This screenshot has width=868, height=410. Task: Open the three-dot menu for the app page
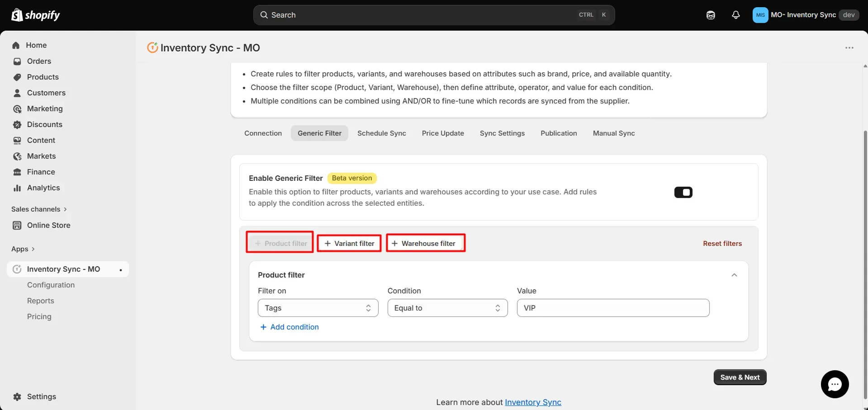(849, 47)
